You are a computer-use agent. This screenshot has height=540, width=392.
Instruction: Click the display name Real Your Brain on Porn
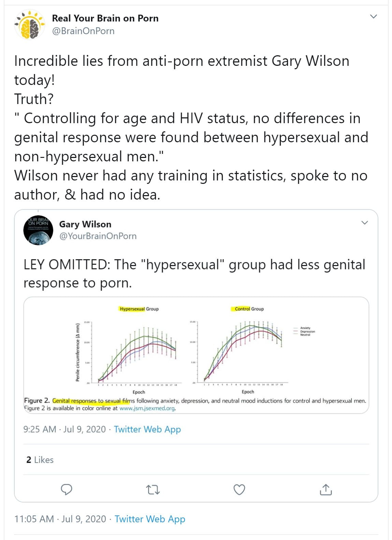[105, 18]
